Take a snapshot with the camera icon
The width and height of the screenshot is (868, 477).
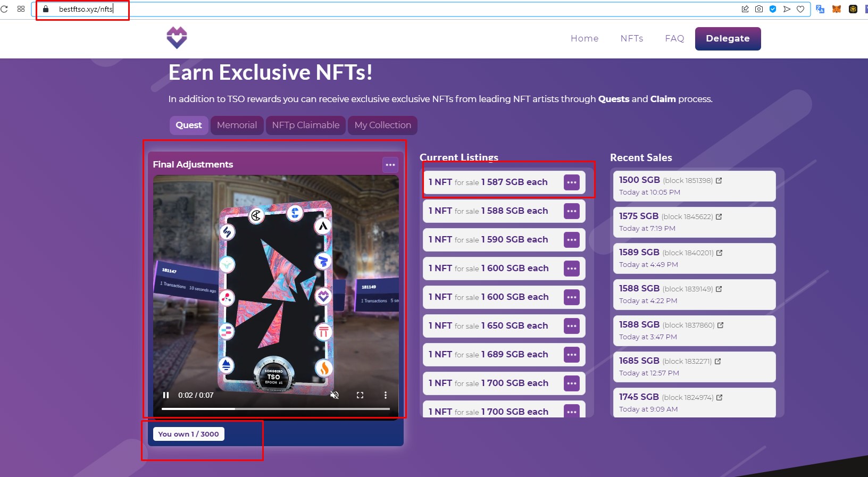click(759, 9)
